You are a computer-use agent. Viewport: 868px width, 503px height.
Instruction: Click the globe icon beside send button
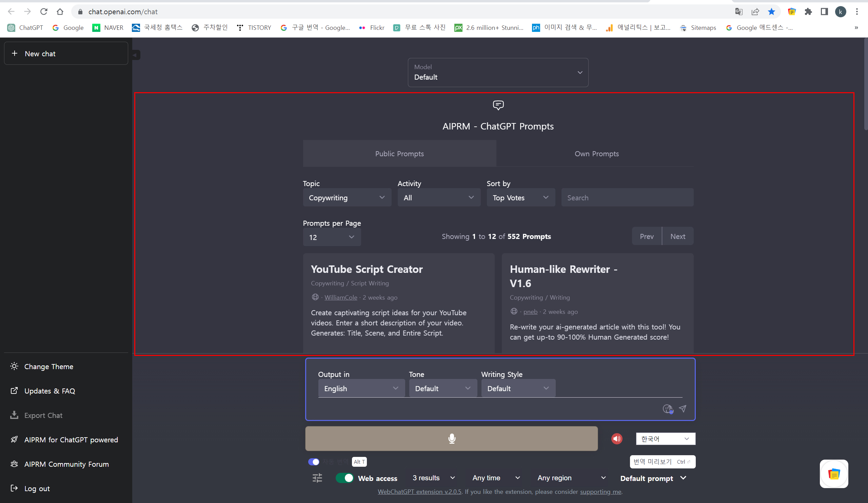point(668,409)
